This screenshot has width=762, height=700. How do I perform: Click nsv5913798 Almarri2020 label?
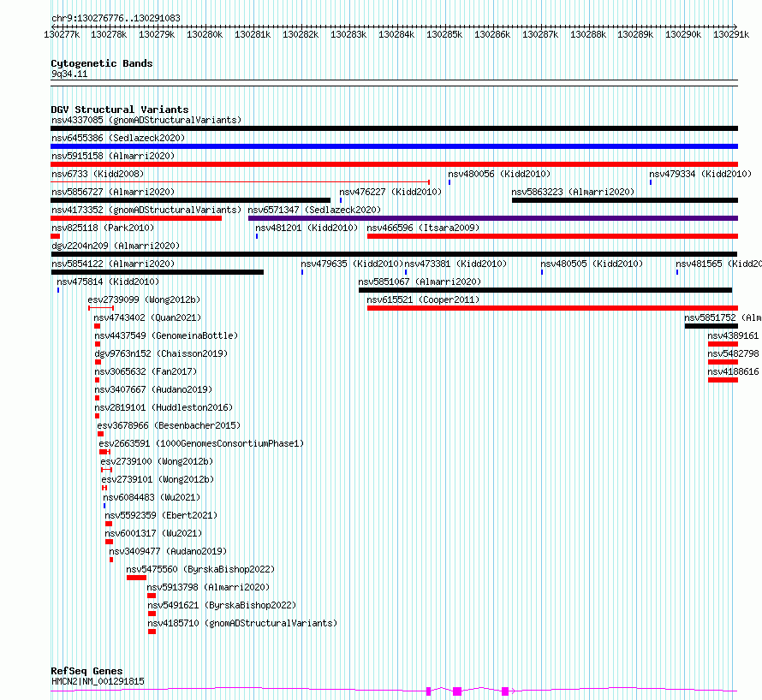click(x=208, y=587)
